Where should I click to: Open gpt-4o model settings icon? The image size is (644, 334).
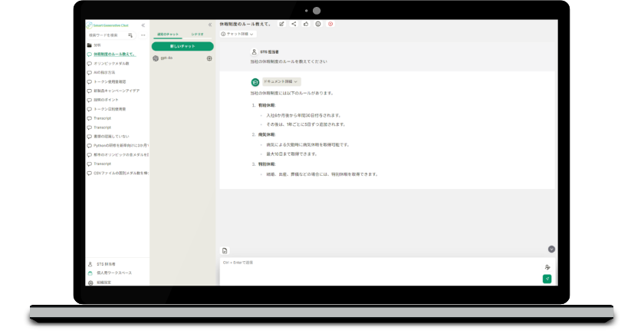(209, 58)
